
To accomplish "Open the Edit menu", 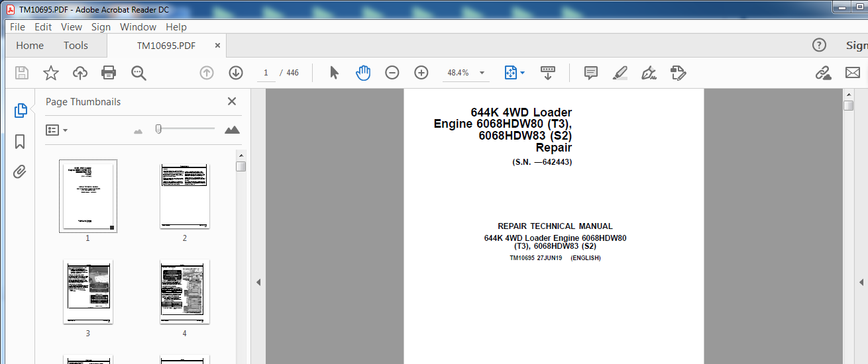I will 43,27.
